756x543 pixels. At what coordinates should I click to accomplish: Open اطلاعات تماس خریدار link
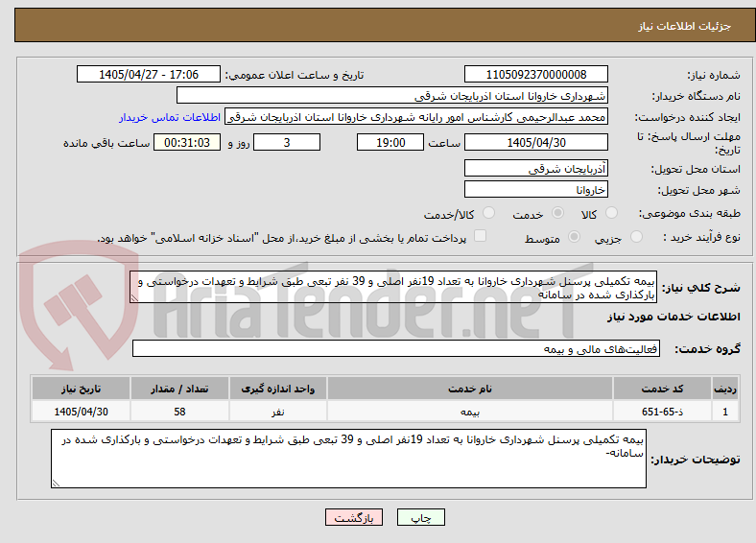pos(170,117)
